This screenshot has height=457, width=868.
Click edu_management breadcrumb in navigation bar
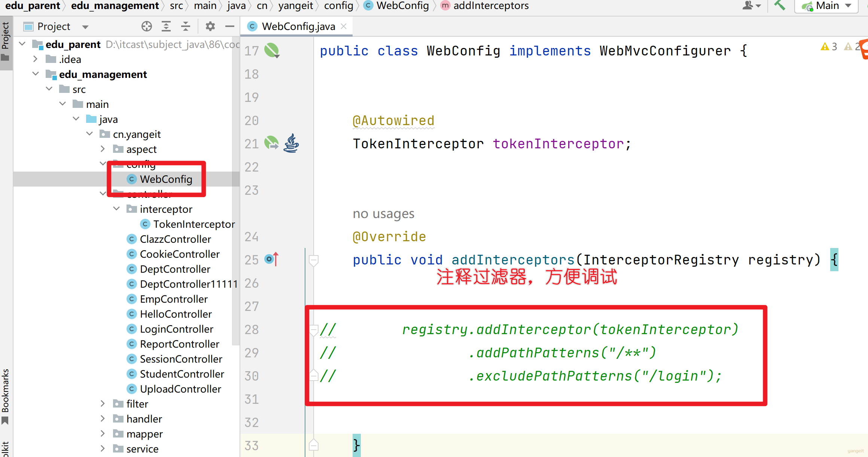point(115,6)
